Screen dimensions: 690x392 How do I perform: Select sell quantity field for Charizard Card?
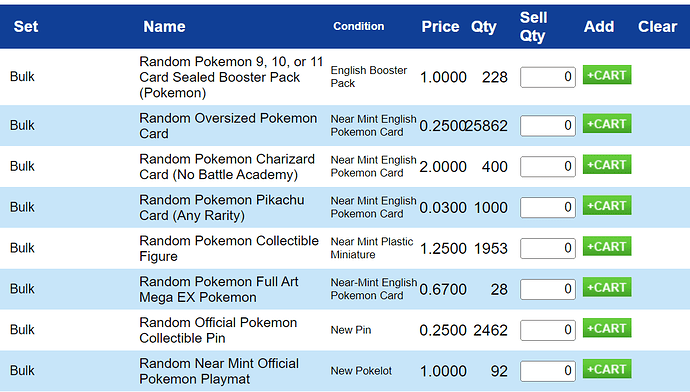[x=547, y=167]
